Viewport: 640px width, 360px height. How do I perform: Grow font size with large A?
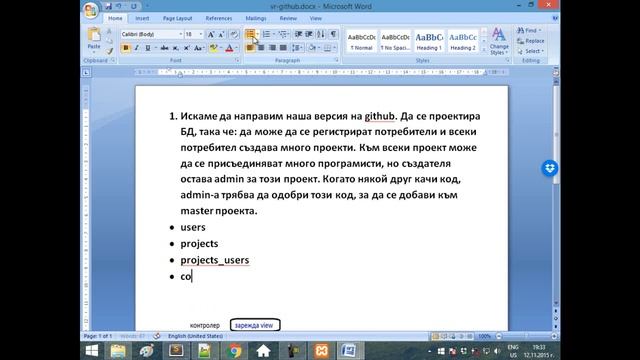coord(211,34)
